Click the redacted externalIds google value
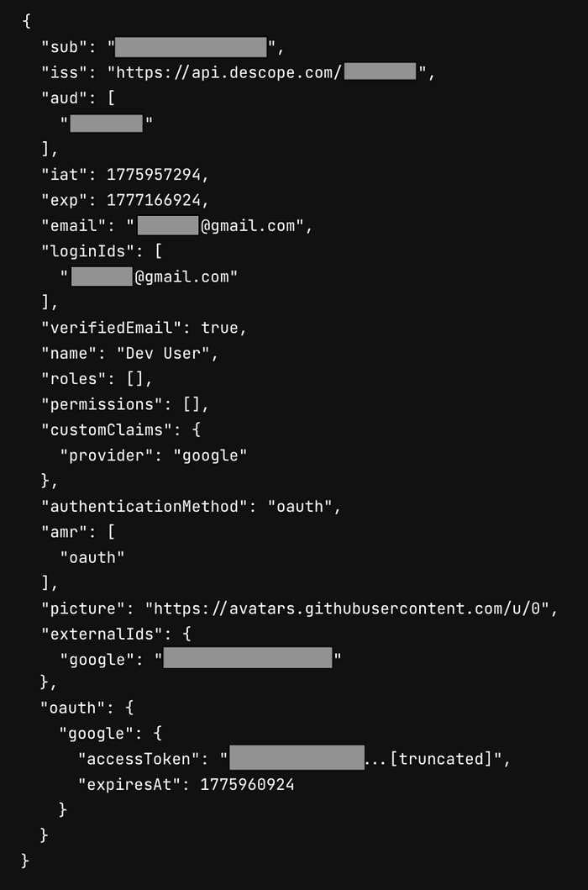The width and height of the screenshot is (588, 890). point(248,657)
